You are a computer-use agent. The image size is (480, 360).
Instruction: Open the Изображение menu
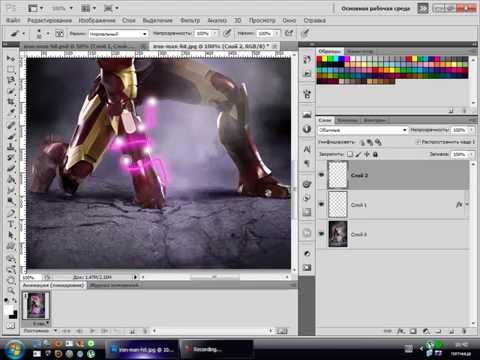coord(97,21)
